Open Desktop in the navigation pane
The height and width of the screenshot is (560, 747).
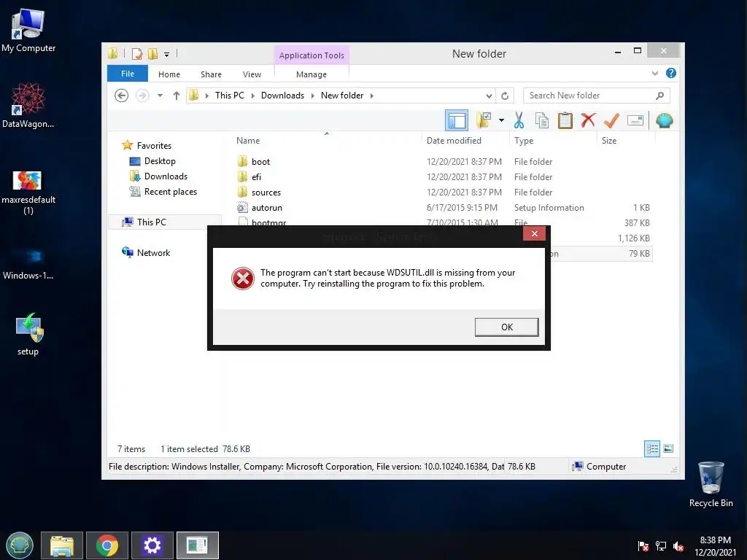(160, 161)
